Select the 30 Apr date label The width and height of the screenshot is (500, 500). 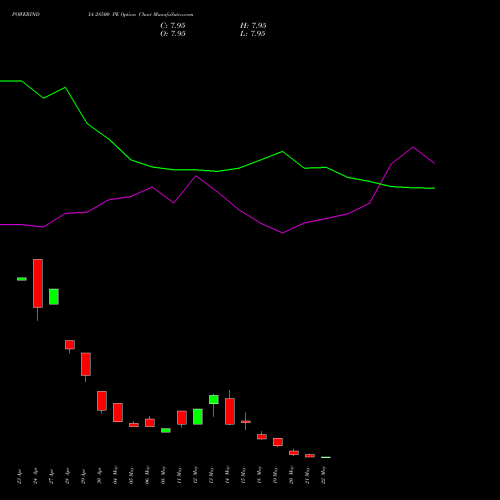coord(99,476)
